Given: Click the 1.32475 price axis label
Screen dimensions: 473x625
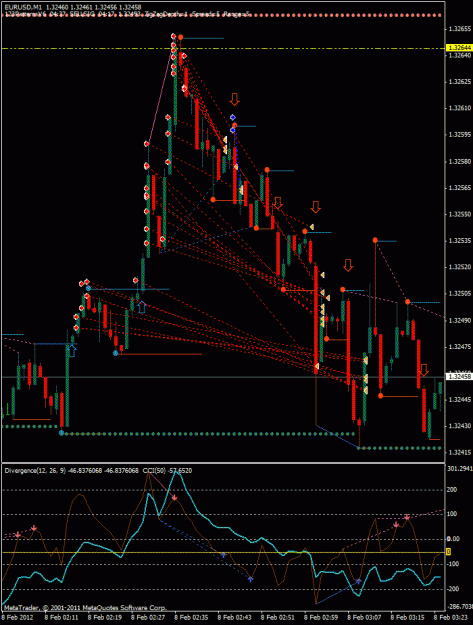Looking at the screenshot, I should [x=460, y=347].
